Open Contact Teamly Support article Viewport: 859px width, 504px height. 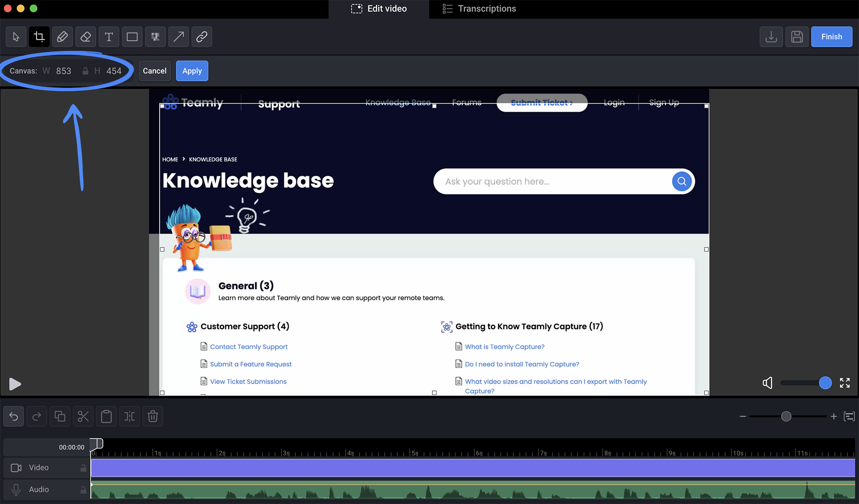(248, 347)
